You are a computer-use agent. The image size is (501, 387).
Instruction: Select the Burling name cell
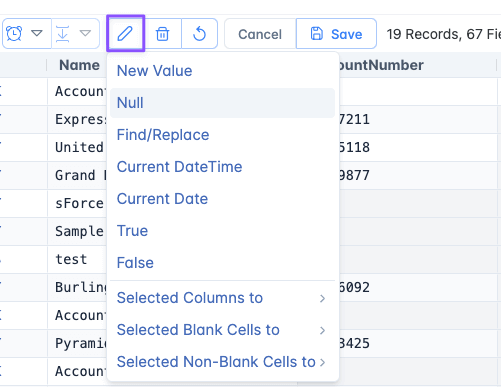(77, 287)
